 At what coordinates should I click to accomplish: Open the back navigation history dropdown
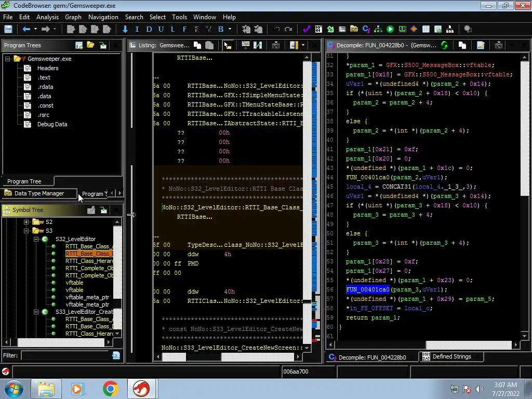pos(35,29)
